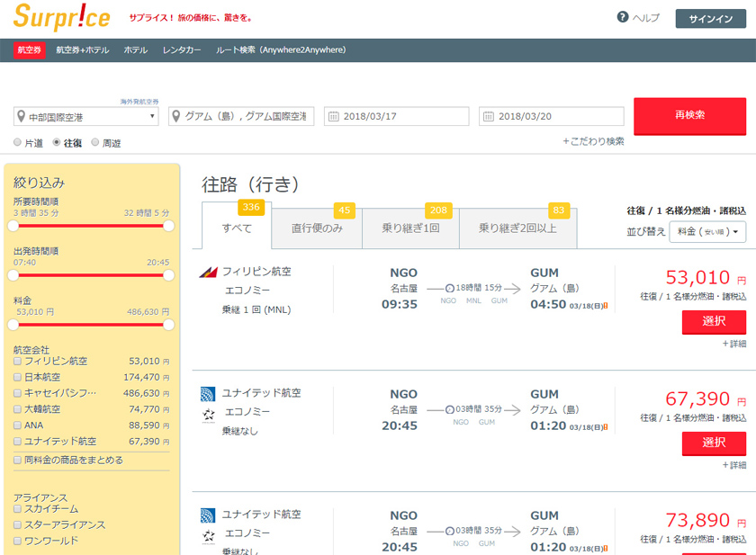This screenshot has height=555, width=756.
Task: Click the Surprice logo
Action: click(62, 17)
